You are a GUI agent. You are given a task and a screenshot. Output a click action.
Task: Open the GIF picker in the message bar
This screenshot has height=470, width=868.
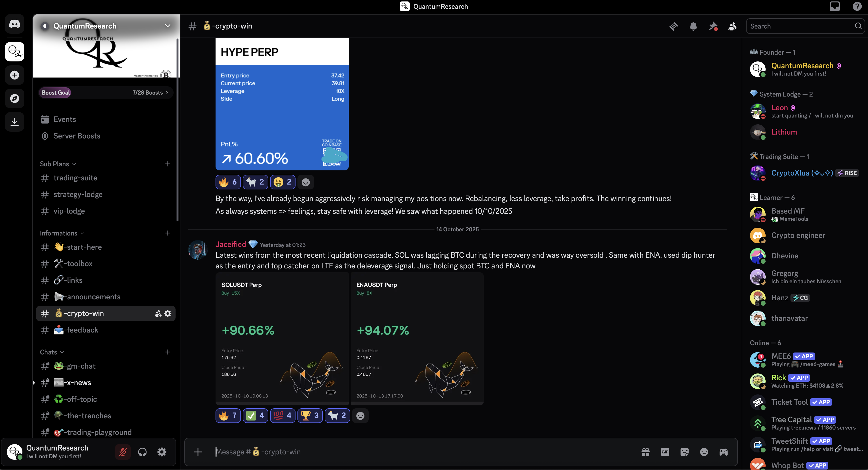tap(665, 452)
